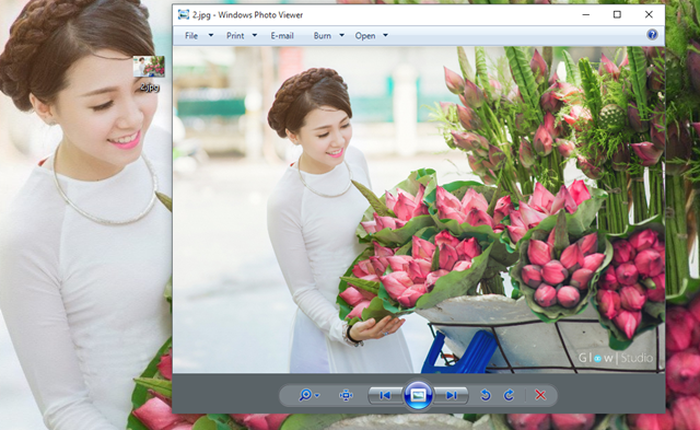
Task: Go to the previous photo
Action: [x=385, y=395]
